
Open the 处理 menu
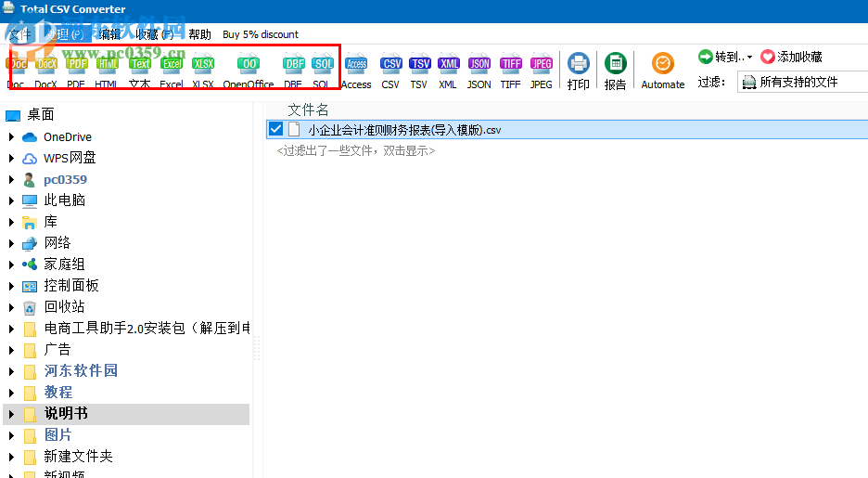click(x=65, y=34)
